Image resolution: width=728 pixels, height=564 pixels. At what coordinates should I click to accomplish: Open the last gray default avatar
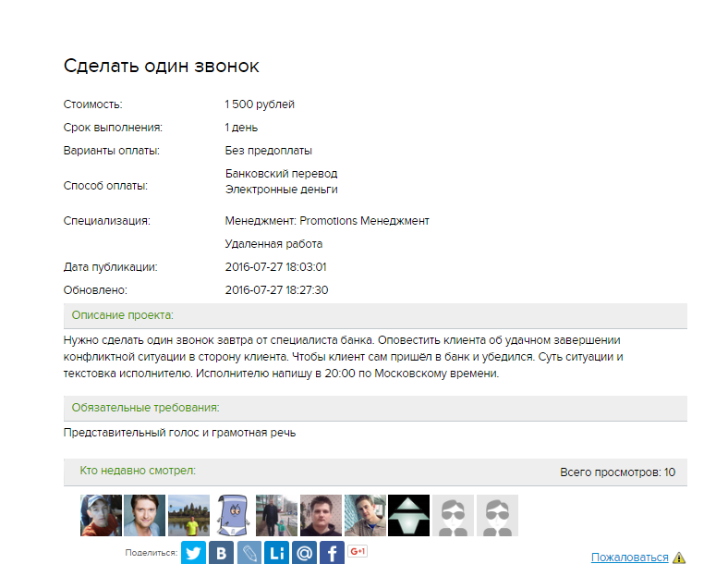coord(497,515)
